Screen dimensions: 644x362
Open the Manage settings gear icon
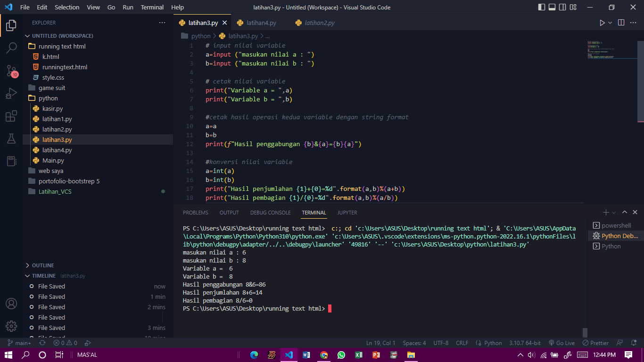coord(11,326)
